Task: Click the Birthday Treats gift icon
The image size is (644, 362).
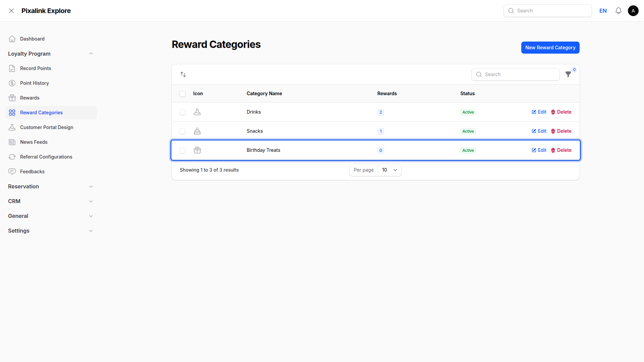Action: pyautogui.click(x=197, y=150)
